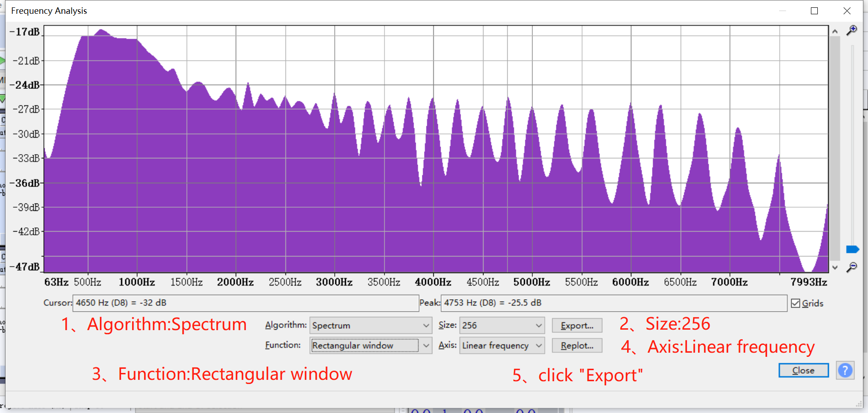Image resolution: width=868 pixels, height=413 pixels.
Task: Expand the Size dropdown set to 256
Action: (x=502, y=326)
